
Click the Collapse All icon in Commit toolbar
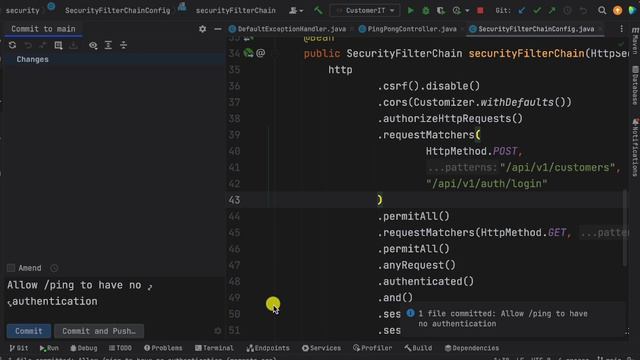coord(123,45)
